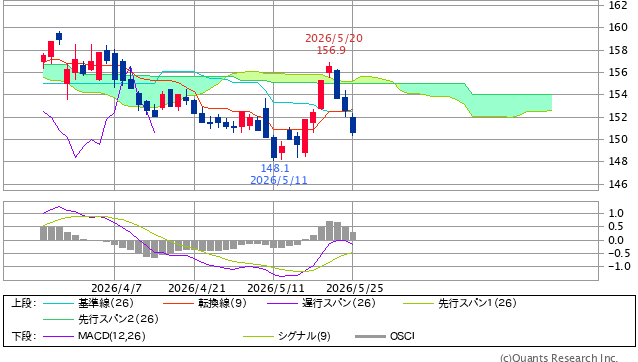Image resolution: width=638 pixels, height=362 pixels.
Task: Click the 遅行スパン(26) legend entry
Action: (x=339, y=303)
